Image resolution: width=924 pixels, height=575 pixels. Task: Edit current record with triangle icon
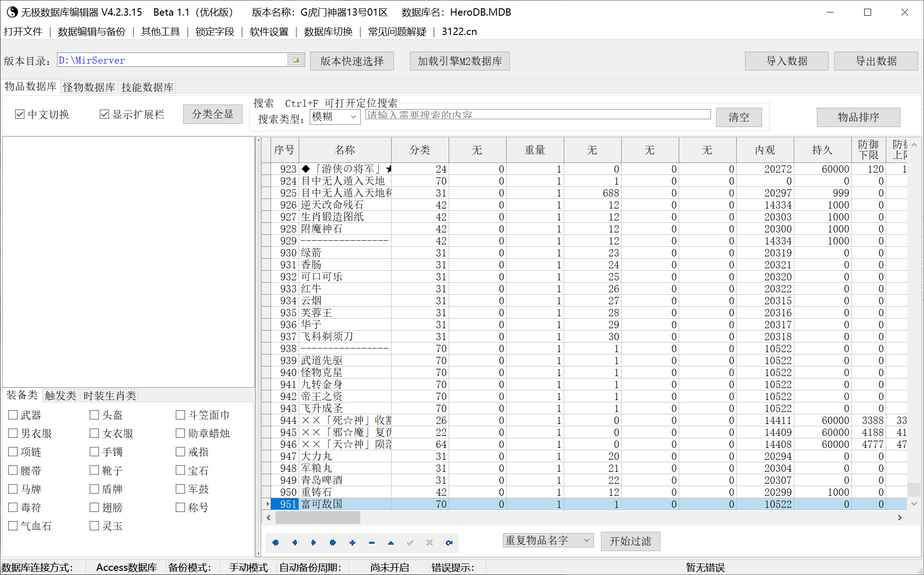click(x=391, y=543)
